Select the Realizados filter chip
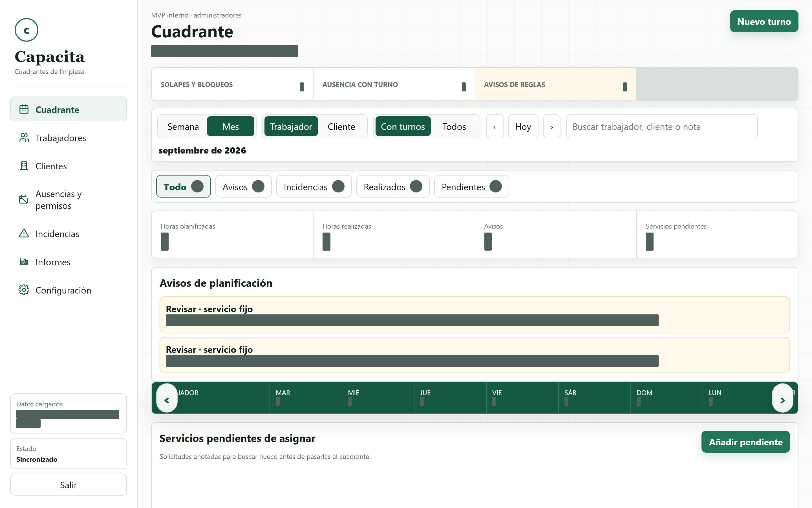The image size is (812, 508). 392,187
